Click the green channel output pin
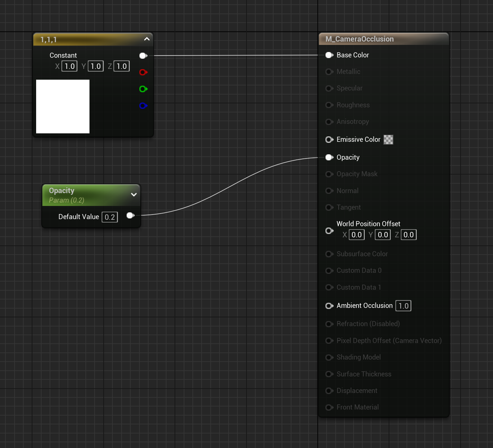493x448 pixels. pyautogui.click(x=144, y=89)
